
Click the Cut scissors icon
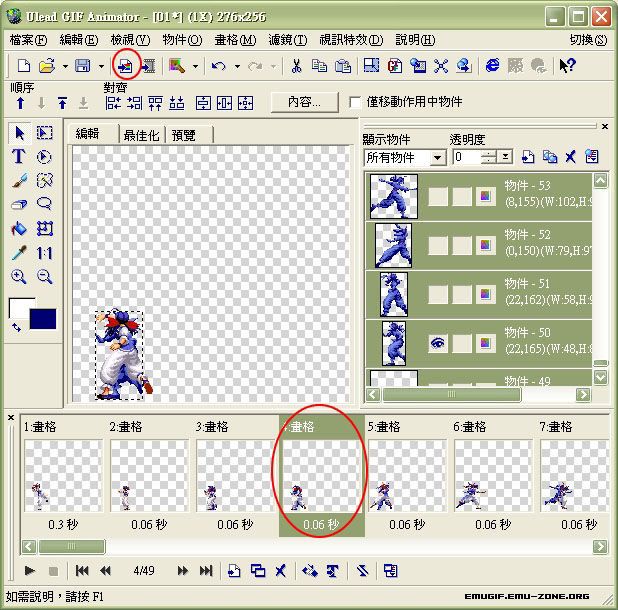(296, 66)
